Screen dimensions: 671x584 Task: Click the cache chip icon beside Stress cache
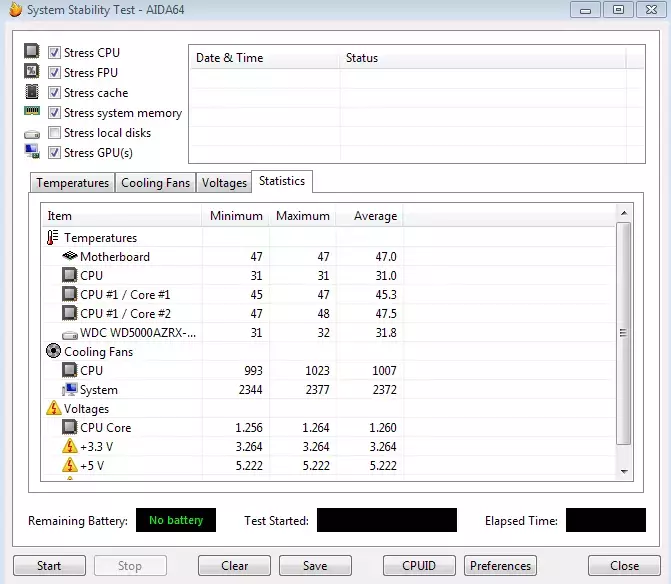coord(32,92)
